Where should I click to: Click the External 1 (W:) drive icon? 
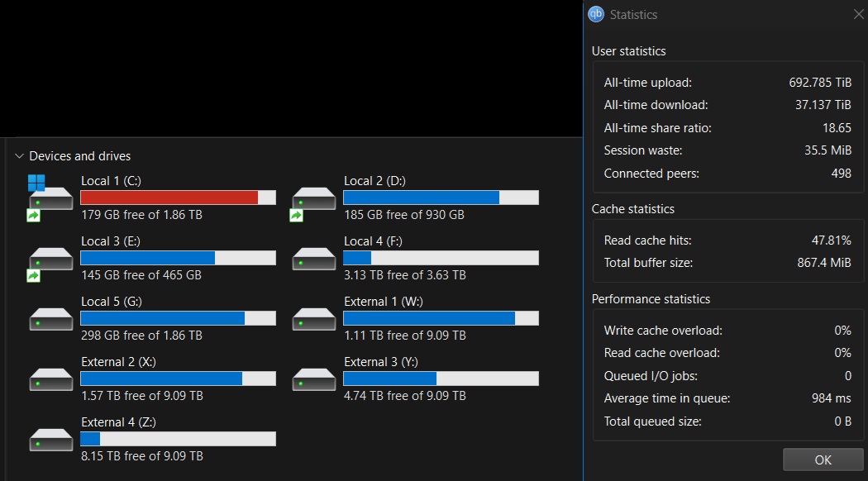(x=314, y=319)
